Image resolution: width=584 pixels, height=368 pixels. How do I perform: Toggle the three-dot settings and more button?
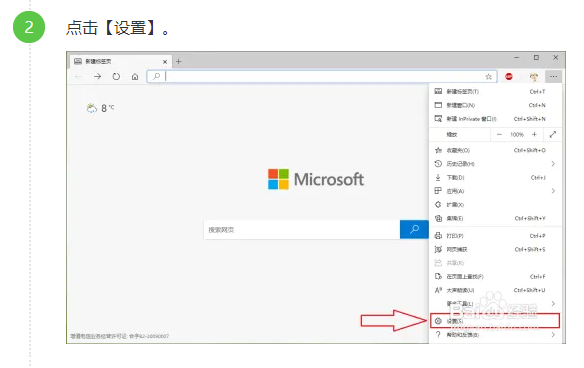pyautogui.click(x=553, y=77)
